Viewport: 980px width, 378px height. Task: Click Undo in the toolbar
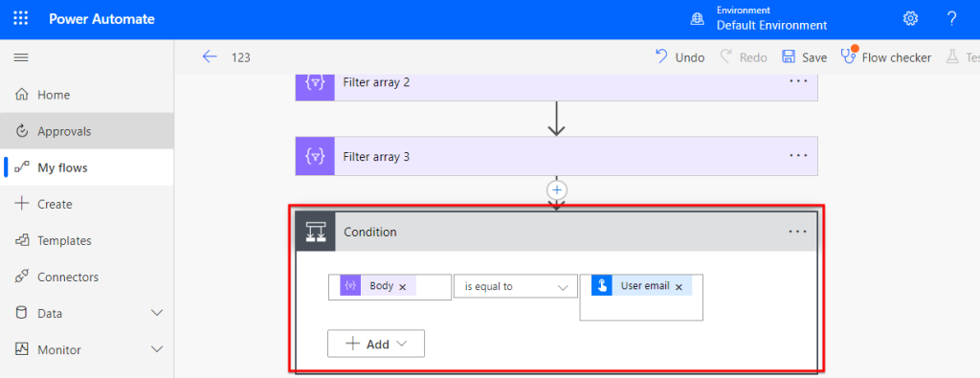tap(680, 57)
